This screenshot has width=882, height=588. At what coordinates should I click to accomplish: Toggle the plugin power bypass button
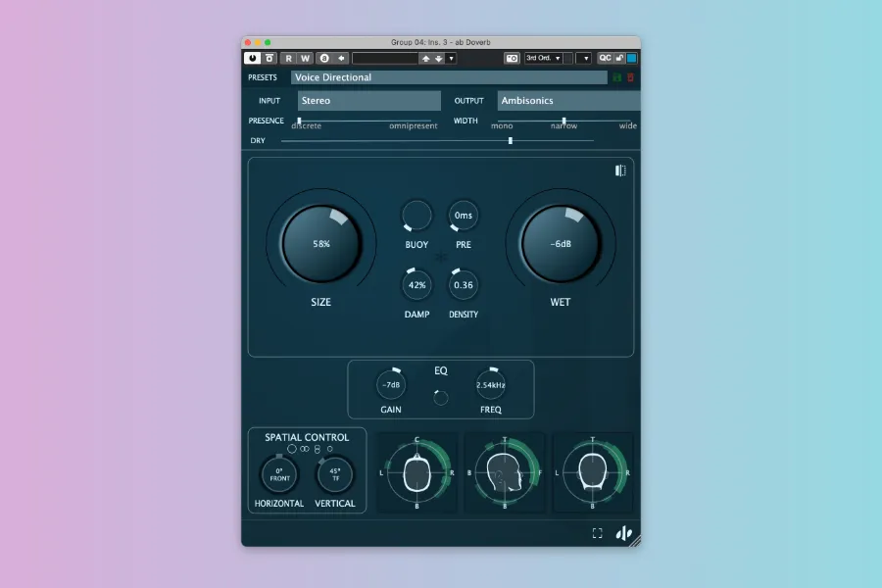click(252, 58)
